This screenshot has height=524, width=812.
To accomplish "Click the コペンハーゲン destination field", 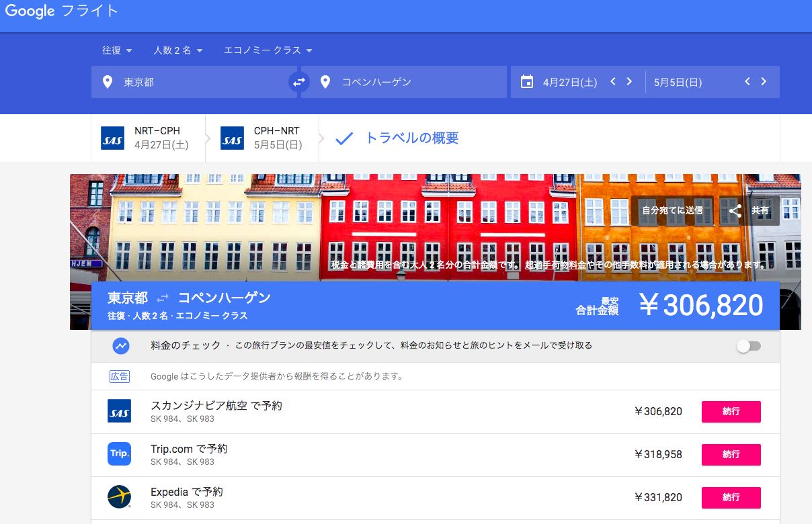I will (404, 82).
